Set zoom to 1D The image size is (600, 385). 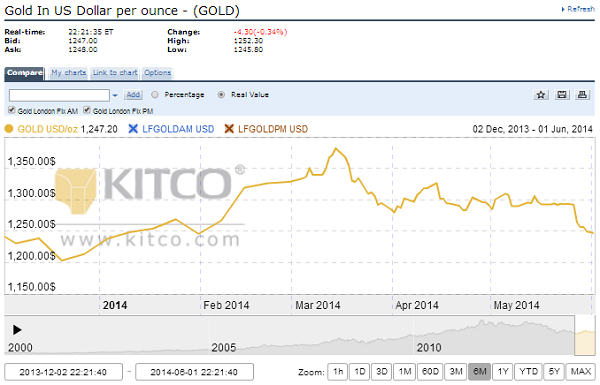click(359, 372)
